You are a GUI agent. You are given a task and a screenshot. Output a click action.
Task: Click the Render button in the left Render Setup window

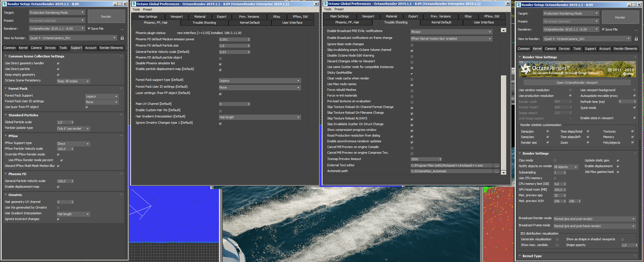coord(106,17)
